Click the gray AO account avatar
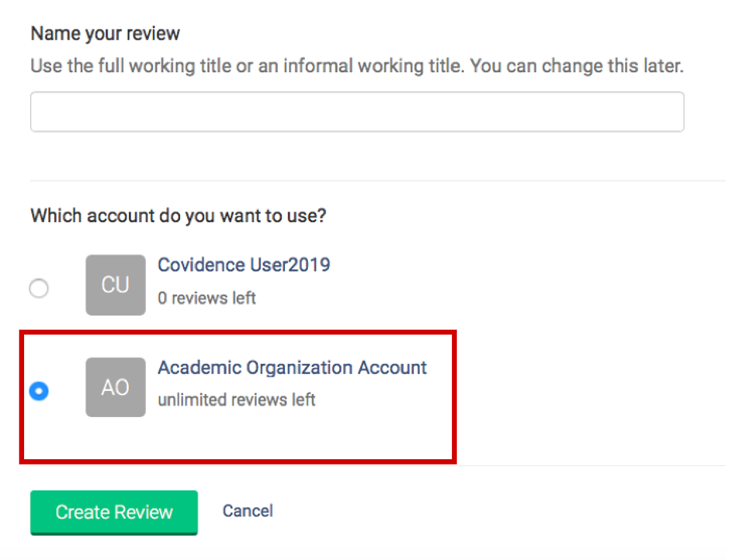 116,387
